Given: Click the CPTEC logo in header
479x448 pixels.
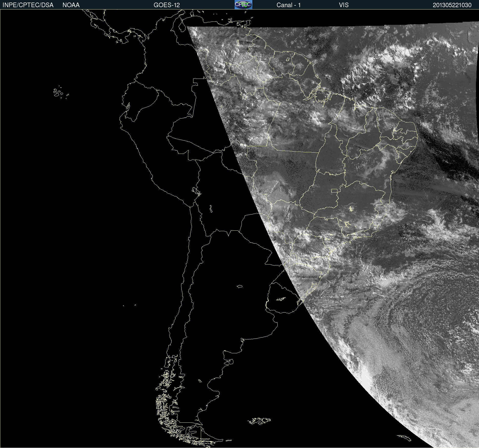Looking at the screenshot, I should click(243, 5).
